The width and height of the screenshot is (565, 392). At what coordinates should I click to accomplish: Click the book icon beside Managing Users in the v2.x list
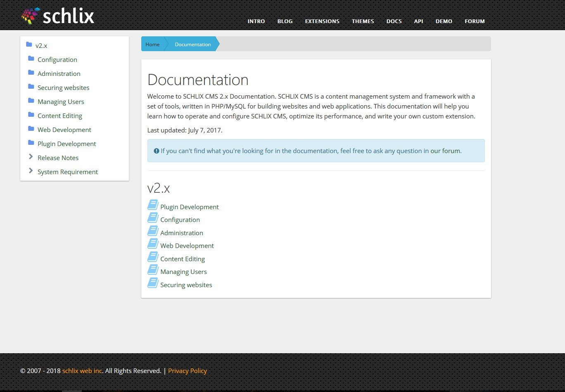153,270
